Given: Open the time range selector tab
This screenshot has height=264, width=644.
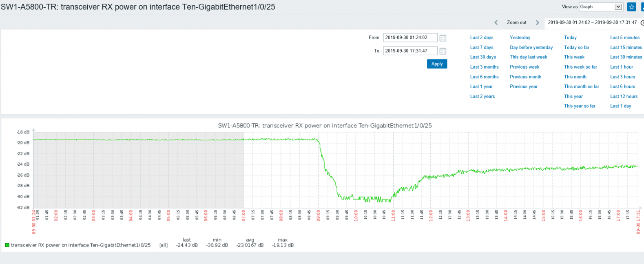Looking at the screenshot, I should click(595, 22).
